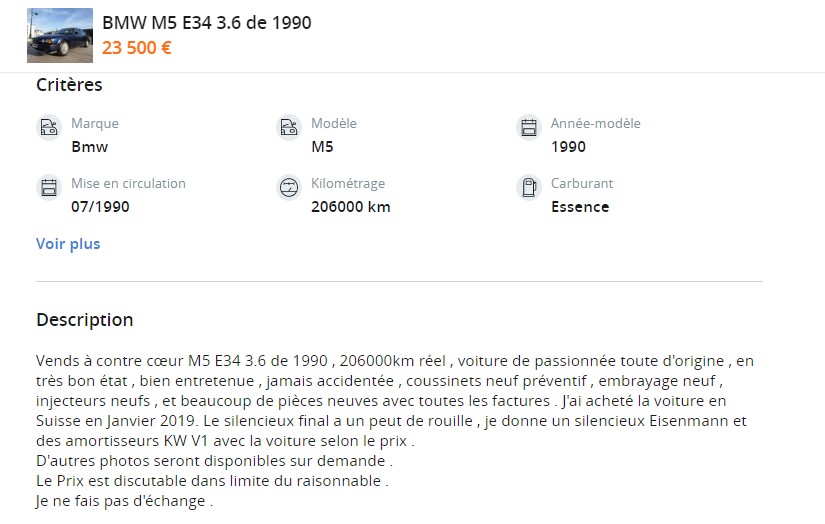Expand criteria with Voir plus
825x524 pixels.
click(68, 244)
